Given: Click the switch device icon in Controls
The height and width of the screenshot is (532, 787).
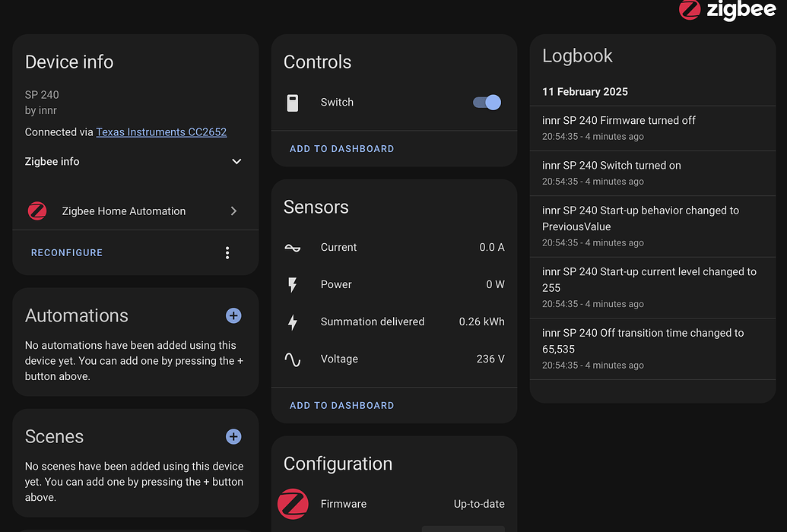Looking at the screenshot, I should 293,103.
